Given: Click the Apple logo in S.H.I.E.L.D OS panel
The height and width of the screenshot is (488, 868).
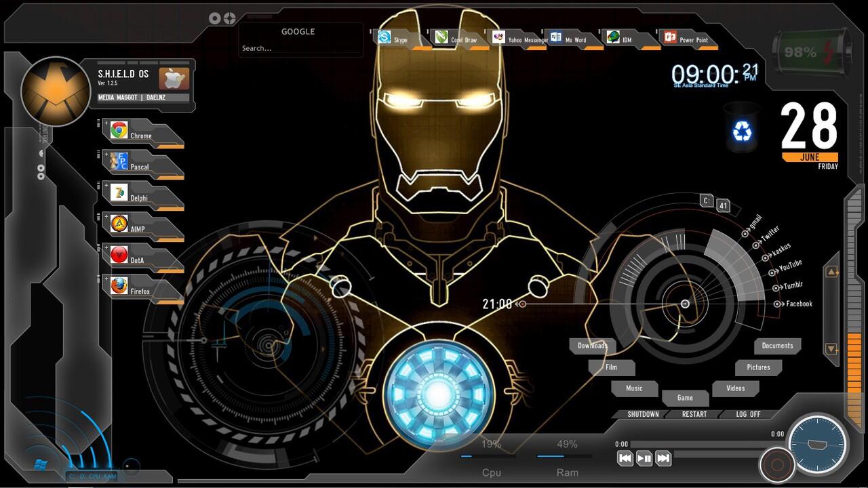Looking at the screenshot, I should [174, 78].
